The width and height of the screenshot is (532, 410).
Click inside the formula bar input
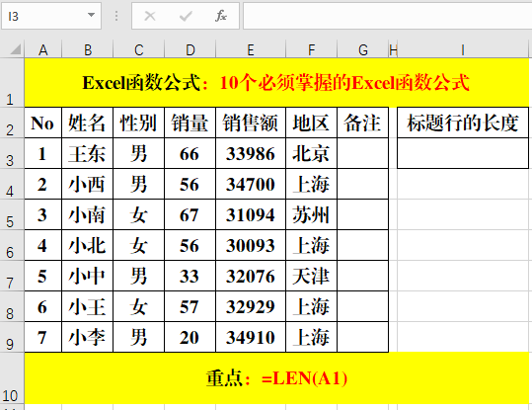pos(388,16)
